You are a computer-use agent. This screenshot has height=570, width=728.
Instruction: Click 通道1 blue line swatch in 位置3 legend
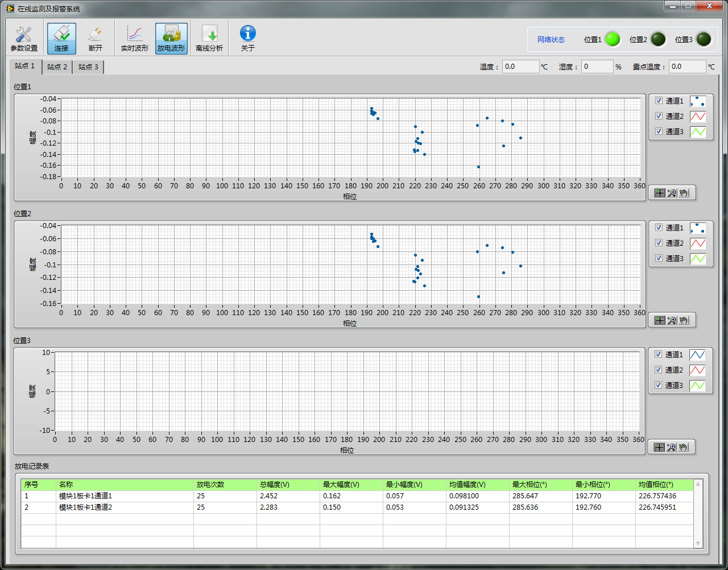tap(697, 355)
